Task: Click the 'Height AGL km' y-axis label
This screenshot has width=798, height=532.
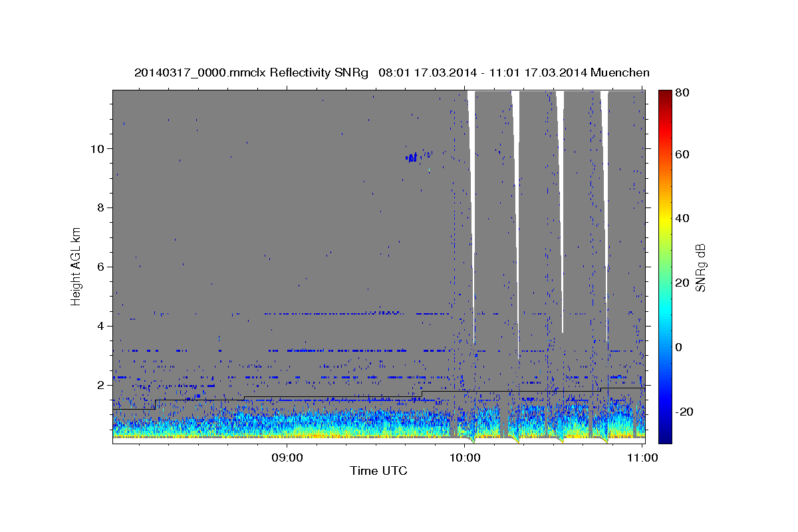Action: coord(76,265)
